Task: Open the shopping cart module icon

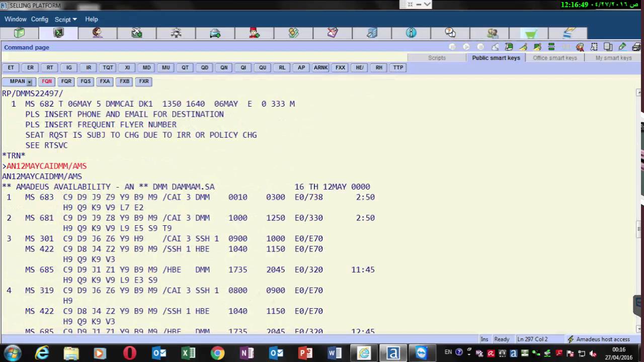Action: [531, 33]
